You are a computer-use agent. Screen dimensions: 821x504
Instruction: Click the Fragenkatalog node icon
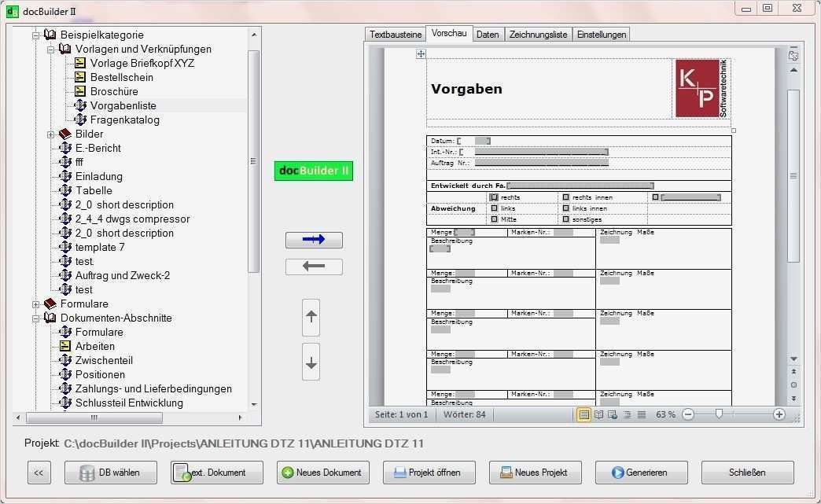[x=80, y=120]
